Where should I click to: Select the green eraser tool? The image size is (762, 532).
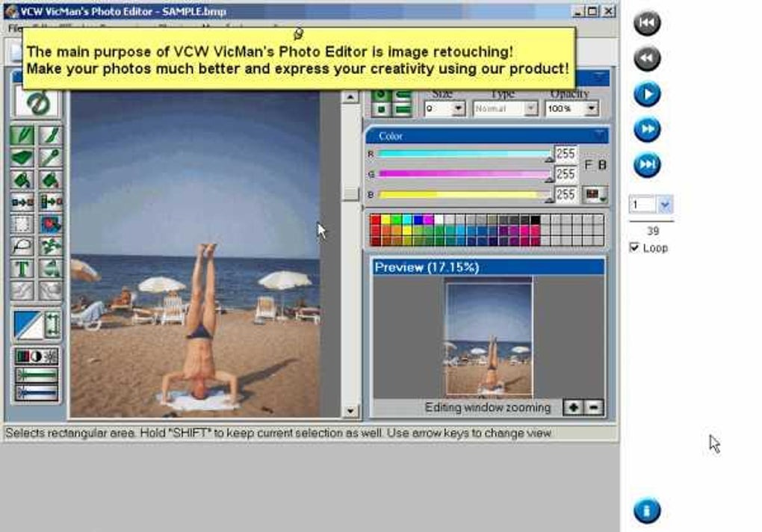(x=22, y=158)
